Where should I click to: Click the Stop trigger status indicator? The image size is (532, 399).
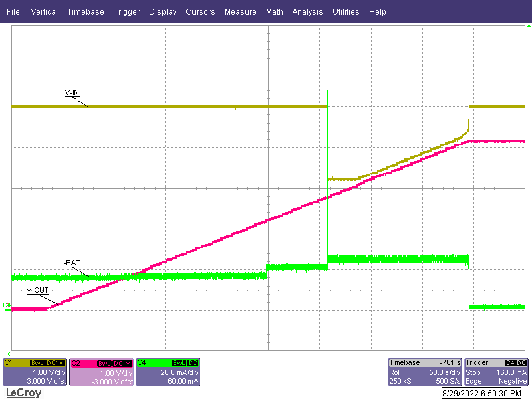(x=472, y=371)
